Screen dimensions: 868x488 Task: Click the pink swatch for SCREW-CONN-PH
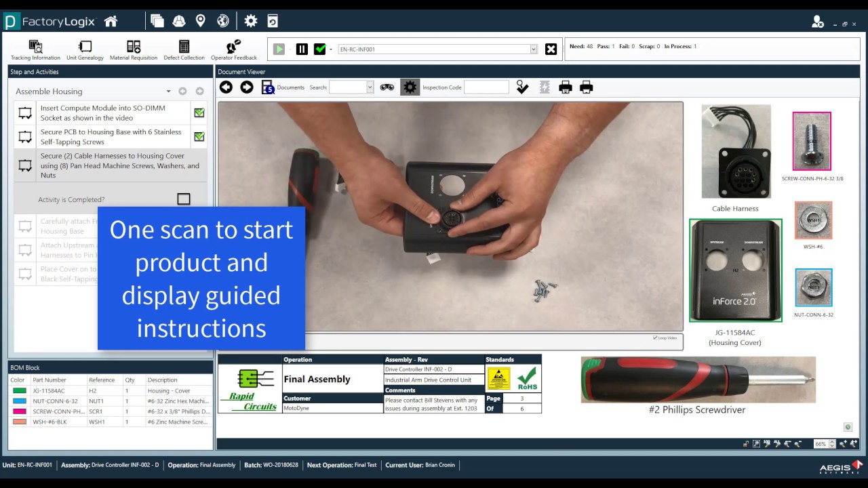(19, 411)
